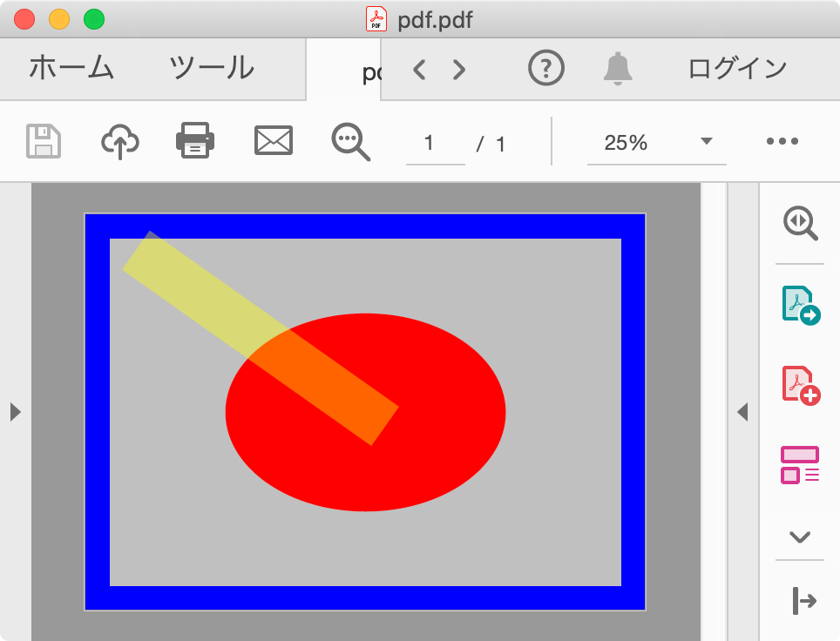Switch to the ホーム tab
840x641 pixels.
tap(73, 68)
